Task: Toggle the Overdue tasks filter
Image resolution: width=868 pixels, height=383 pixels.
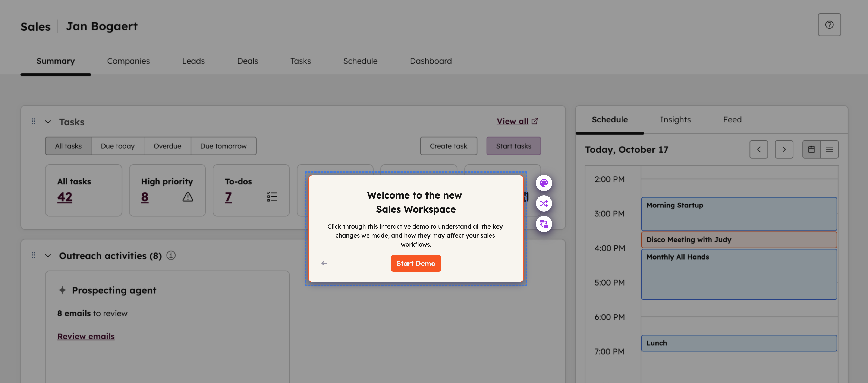Action: [x=167, y=146]
